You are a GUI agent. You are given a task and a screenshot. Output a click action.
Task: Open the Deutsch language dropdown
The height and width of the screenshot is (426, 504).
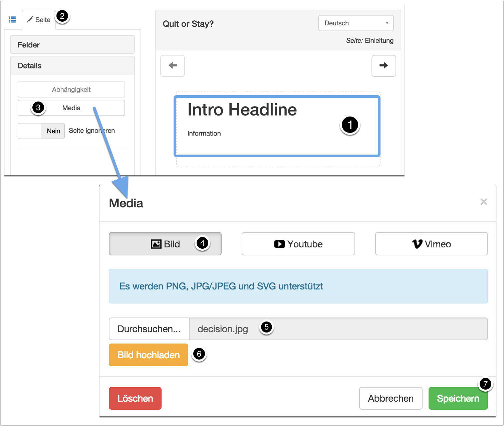[356, 23]
